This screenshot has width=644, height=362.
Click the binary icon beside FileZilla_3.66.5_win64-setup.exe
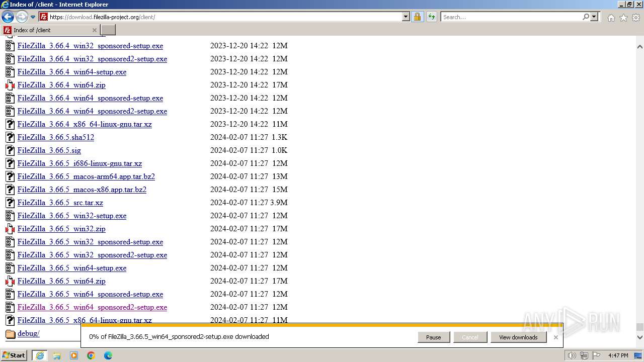pos(10,268)
